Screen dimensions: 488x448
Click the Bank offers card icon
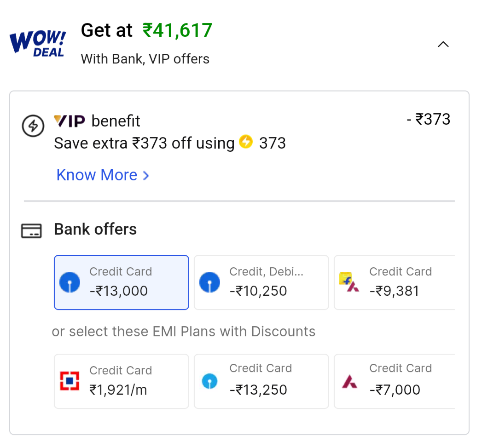click(31, 230)
